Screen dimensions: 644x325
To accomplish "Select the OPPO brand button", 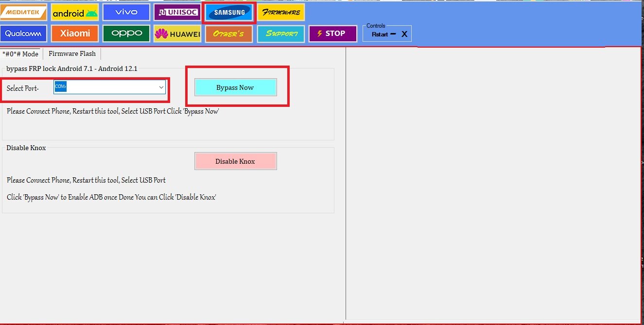I will click(126, 34).
